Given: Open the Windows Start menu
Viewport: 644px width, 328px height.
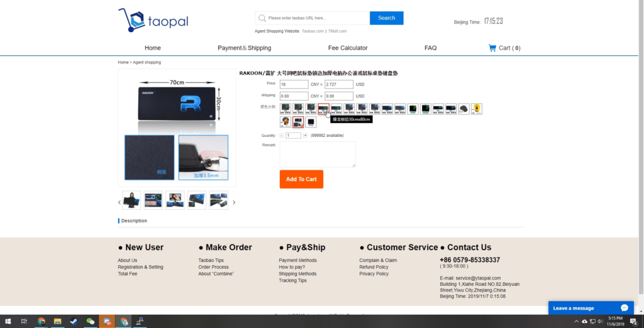Looking at the screenshot, I should coord(8,322).
